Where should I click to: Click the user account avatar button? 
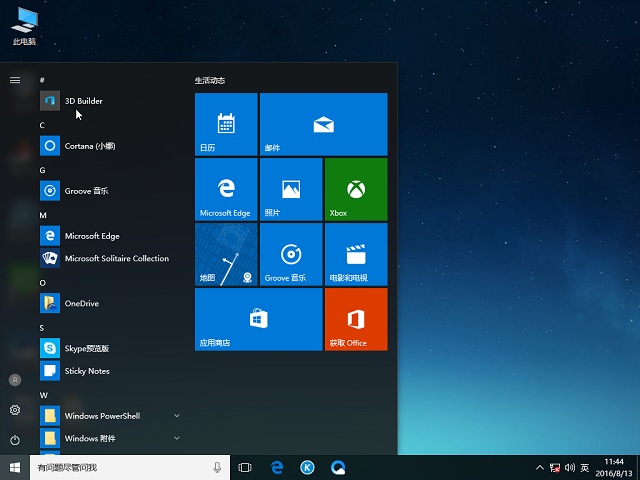[x=15, y=380]
